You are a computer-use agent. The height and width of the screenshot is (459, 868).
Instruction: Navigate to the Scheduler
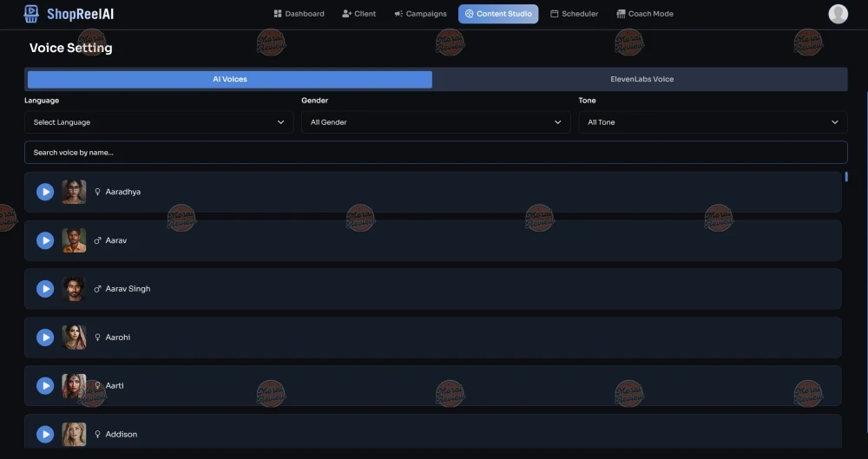tap(574, 14)
